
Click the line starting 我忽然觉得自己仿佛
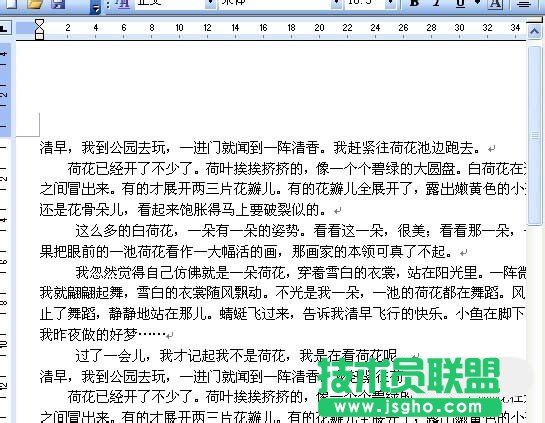[300, 272]
